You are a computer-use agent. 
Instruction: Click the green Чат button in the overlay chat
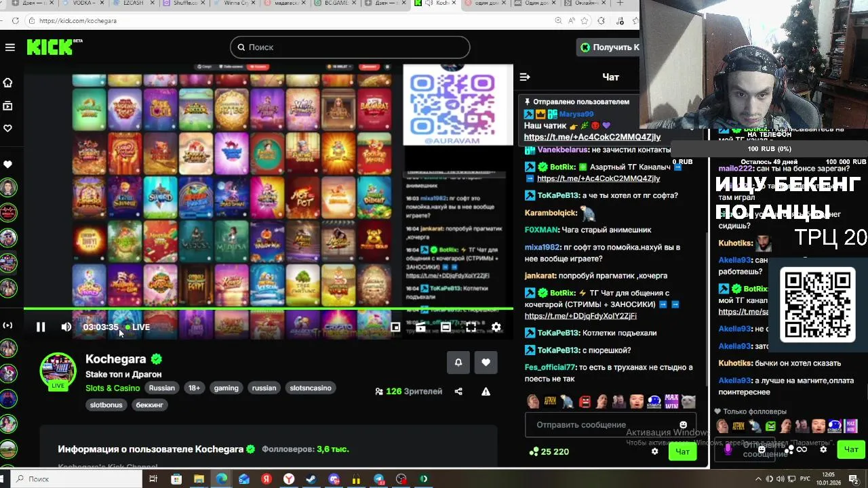click(851, 449)
